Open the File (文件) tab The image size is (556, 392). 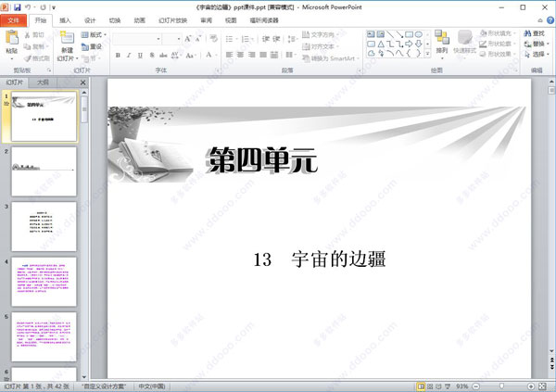click(x=13, y=20)
